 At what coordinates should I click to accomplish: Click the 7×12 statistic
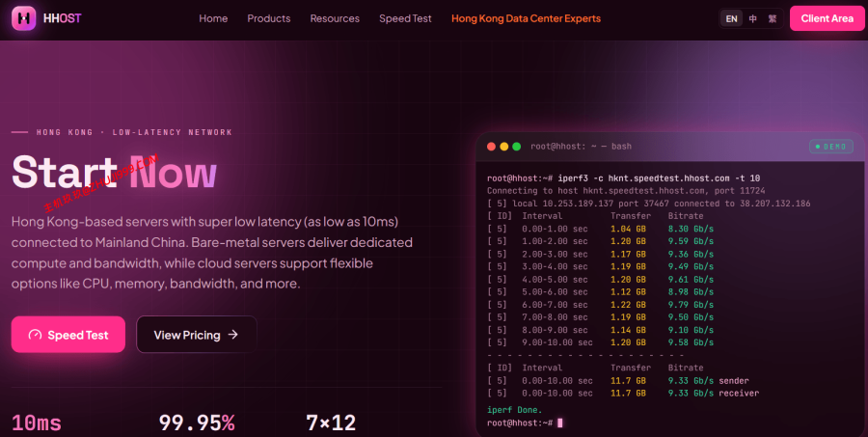pyautogui.click(x=331, y=423)
